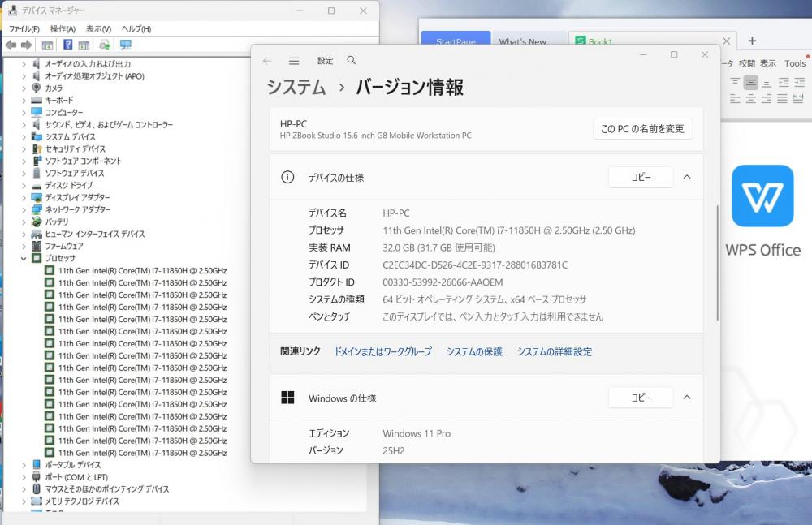Expand オーディオの入力および出力 node

point(24,64)
